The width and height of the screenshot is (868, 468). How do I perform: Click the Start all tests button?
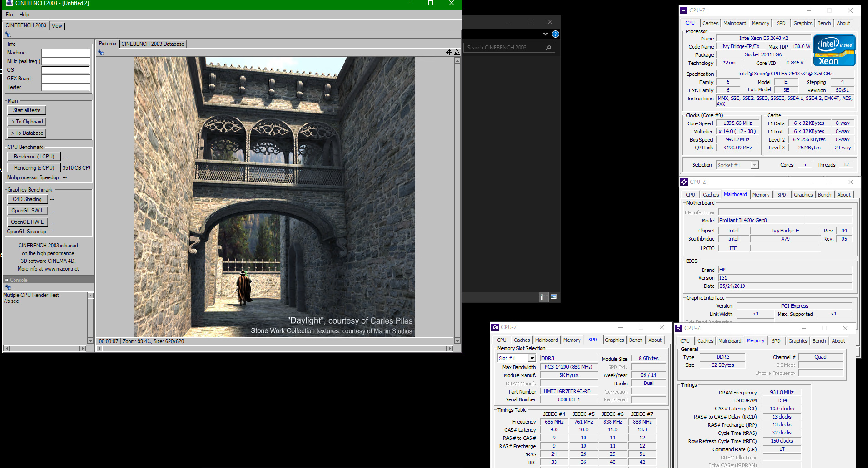click(27, 110)
